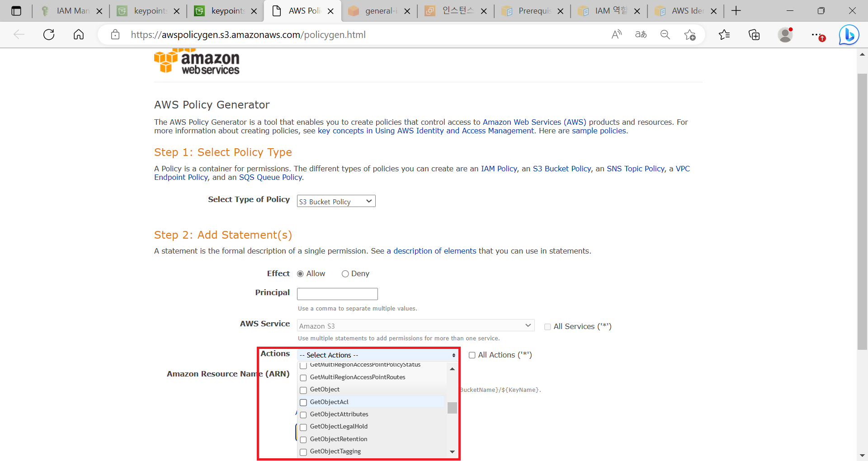This screenshot has height=461, width=868.
Task: Check the All Services ('*') checkbox
Action: pyautogui.click(x=547, y=327)
